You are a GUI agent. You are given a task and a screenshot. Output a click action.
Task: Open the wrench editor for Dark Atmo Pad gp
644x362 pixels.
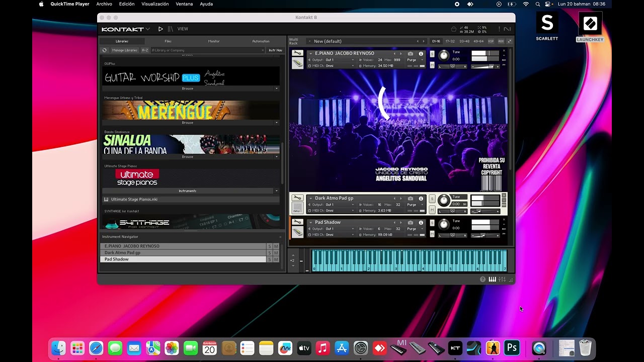[x=297, y=198]
